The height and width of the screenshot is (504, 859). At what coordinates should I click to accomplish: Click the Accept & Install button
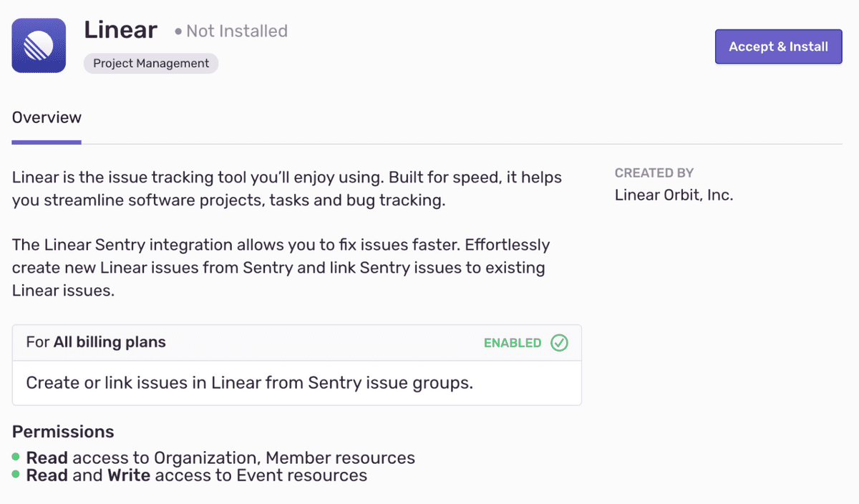coord(778,47)
